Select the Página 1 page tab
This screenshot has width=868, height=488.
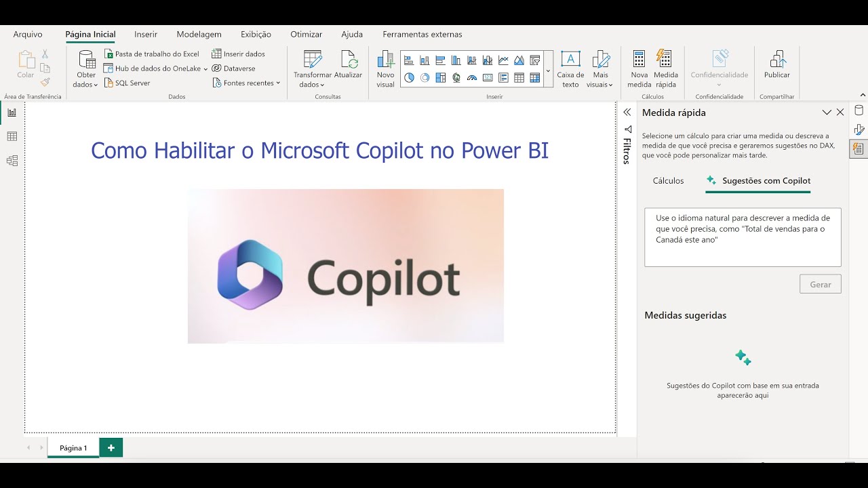[x=73, y=448]
